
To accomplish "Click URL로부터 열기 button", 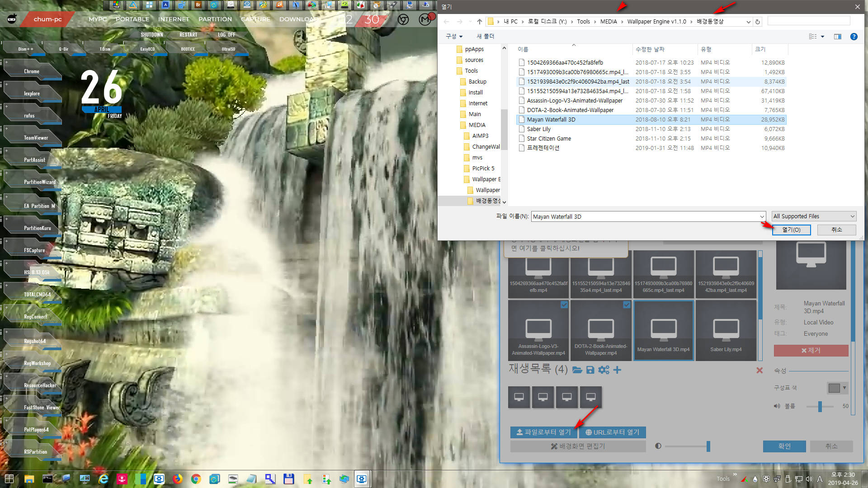I will click(613, 432).
